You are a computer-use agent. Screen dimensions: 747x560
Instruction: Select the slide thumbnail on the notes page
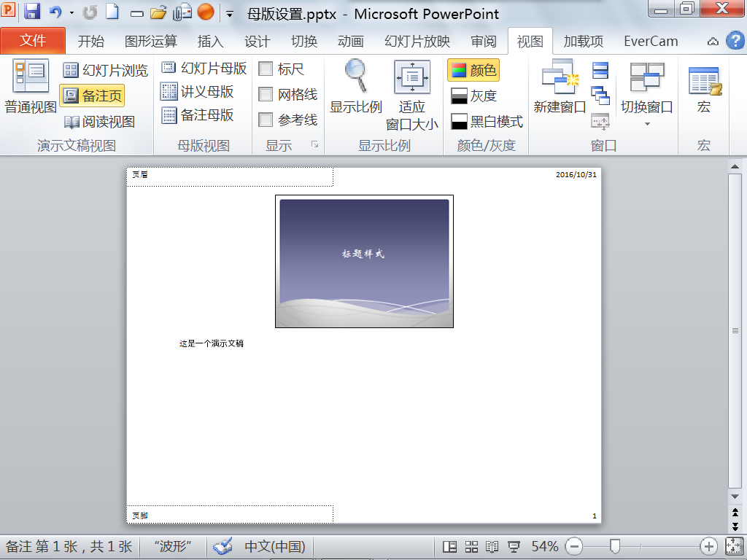pos(364,262)
